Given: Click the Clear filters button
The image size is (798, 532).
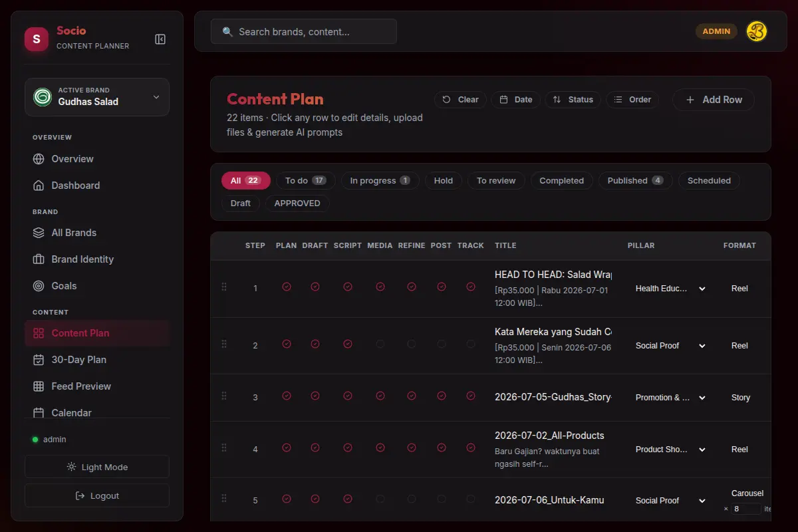Looking at the screenshot, I should 460,100.
